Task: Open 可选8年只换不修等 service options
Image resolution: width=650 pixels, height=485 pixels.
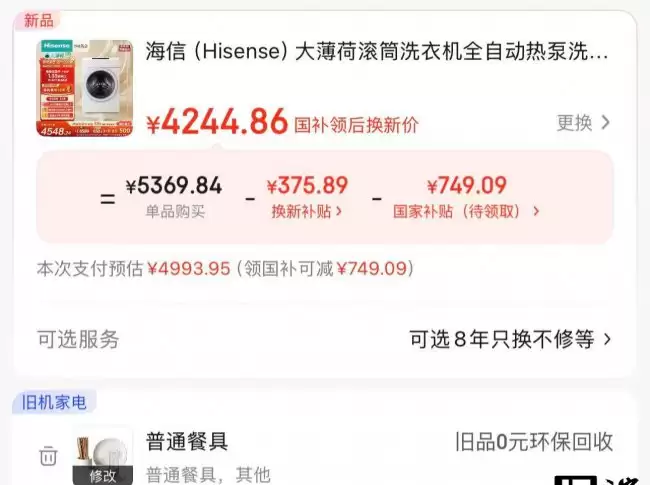Action: (x=510, y=339)
